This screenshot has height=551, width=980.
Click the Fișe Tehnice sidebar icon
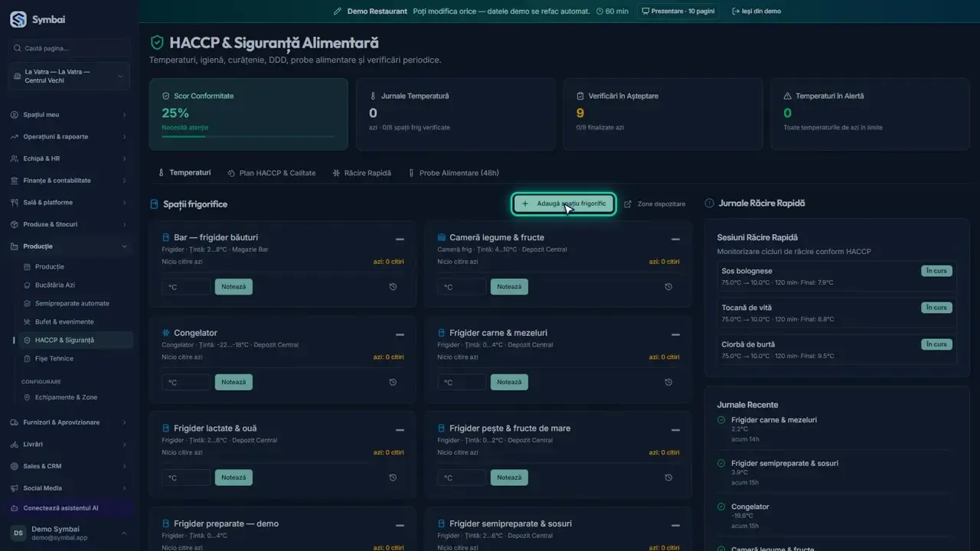pos(28,358)
